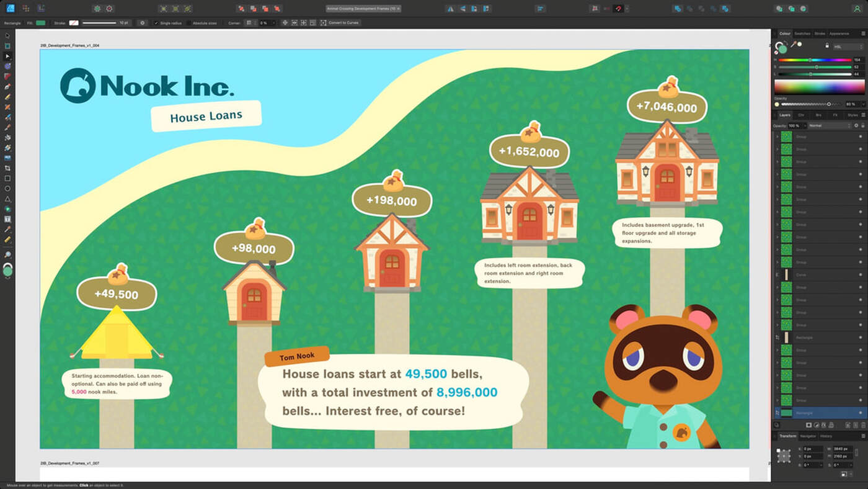
Task: Toggle layer lock icon in Layers panel
Action: [863, 125]
